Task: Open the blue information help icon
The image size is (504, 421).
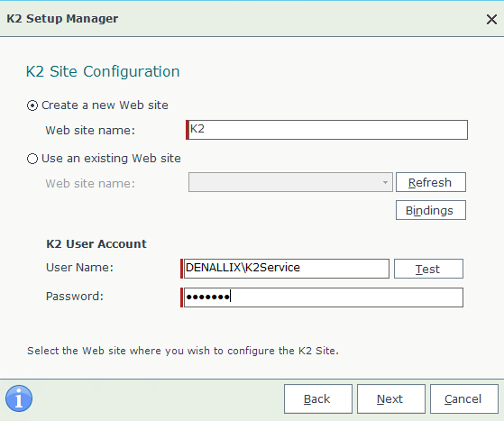Action: (19, 398)
